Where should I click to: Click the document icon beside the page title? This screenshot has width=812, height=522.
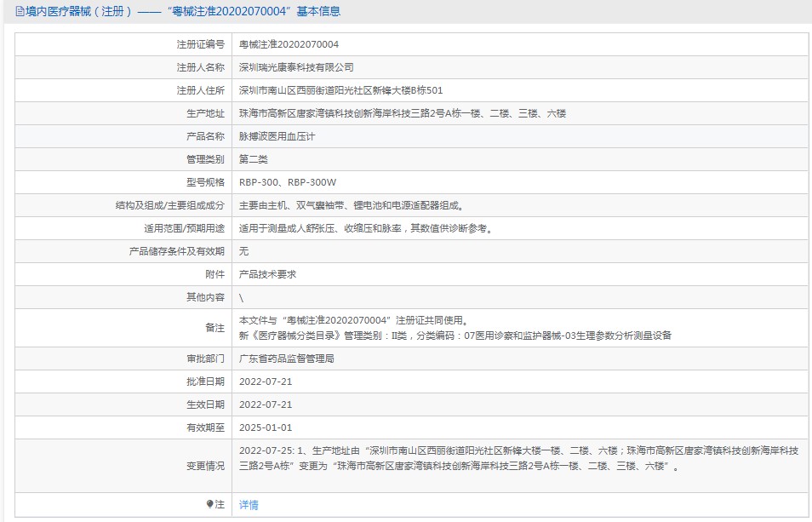click(x=20, y=11)
